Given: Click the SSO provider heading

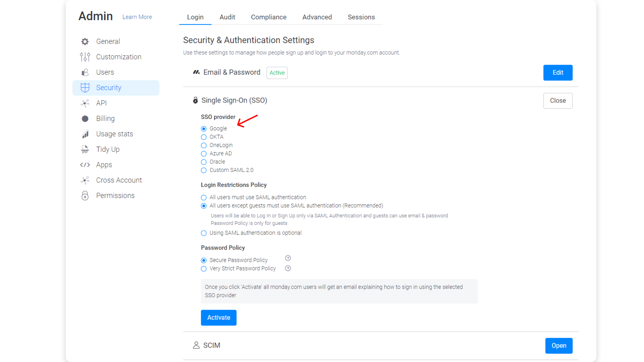Looking at the screenshot, I should pyautogui.click(x=218, y=117).
